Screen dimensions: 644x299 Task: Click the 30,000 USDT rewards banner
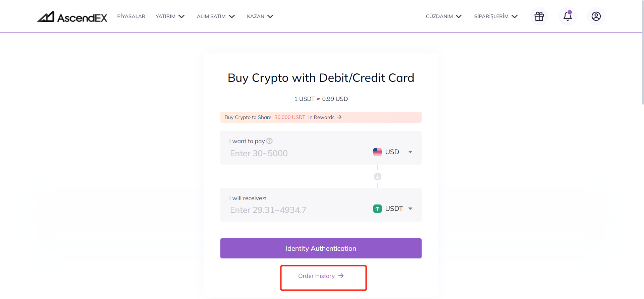click(x=321, y=117)
